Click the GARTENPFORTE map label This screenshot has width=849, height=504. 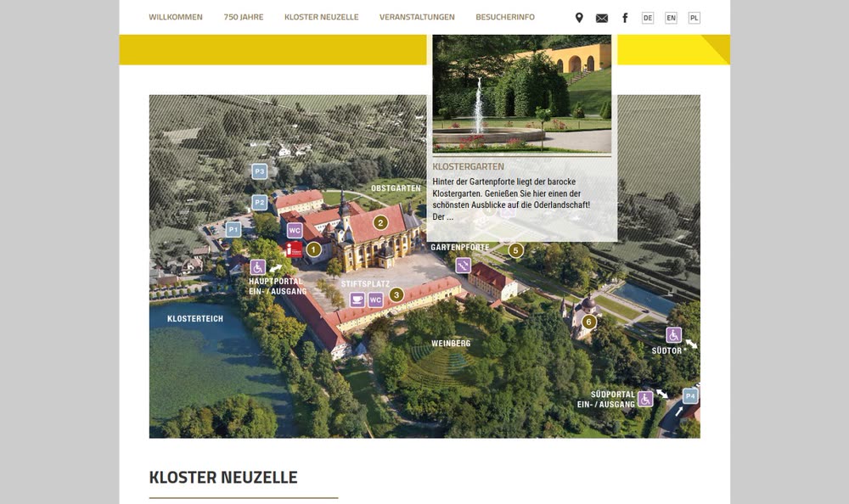459,248
